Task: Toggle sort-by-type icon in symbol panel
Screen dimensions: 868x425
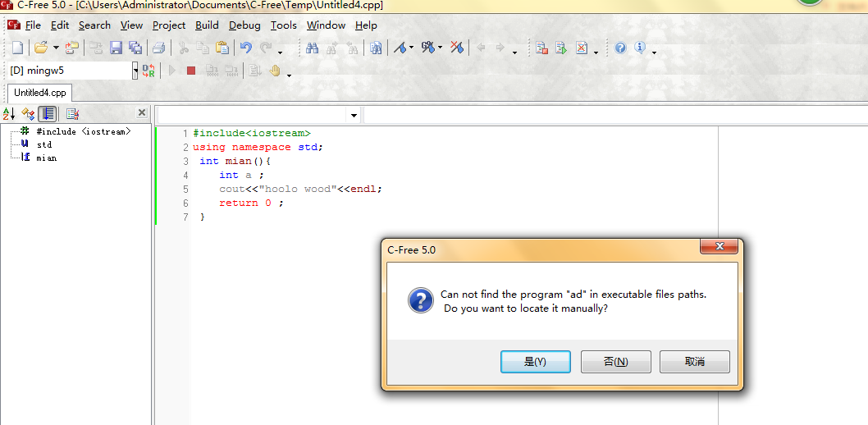Action: tap(28, 114)
